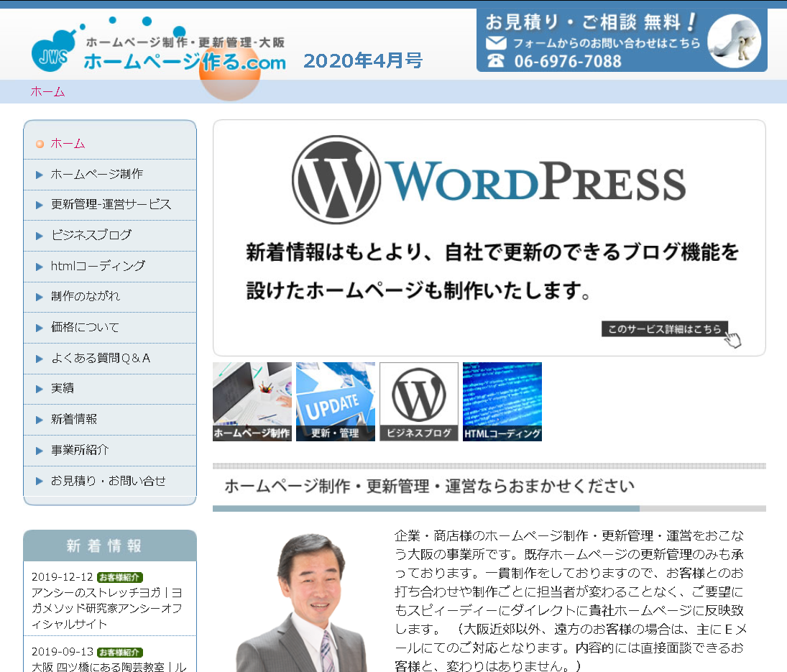
Task: Select ビジネスブログ from the sidebar
Action: pos(110,236)
